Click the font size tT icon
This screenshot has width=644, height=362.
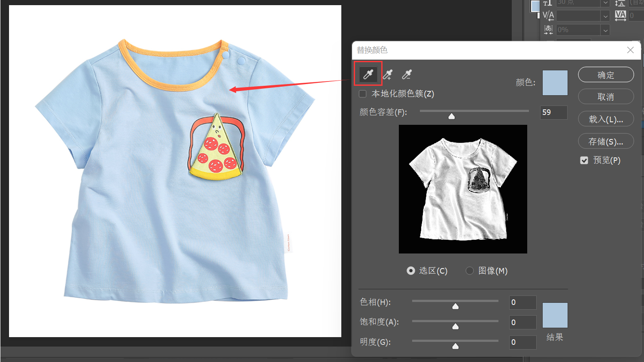pyautogui.click(x=547, y=3)
